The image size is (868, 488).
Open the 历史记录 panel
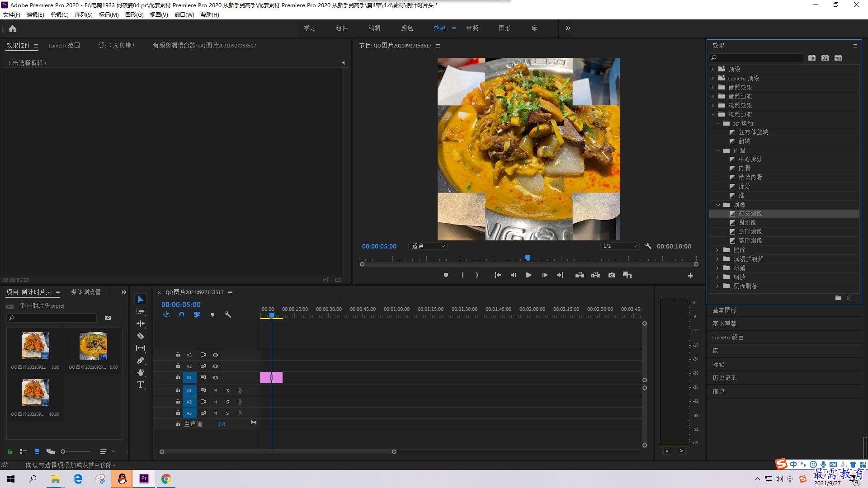[x=724, y=378]
